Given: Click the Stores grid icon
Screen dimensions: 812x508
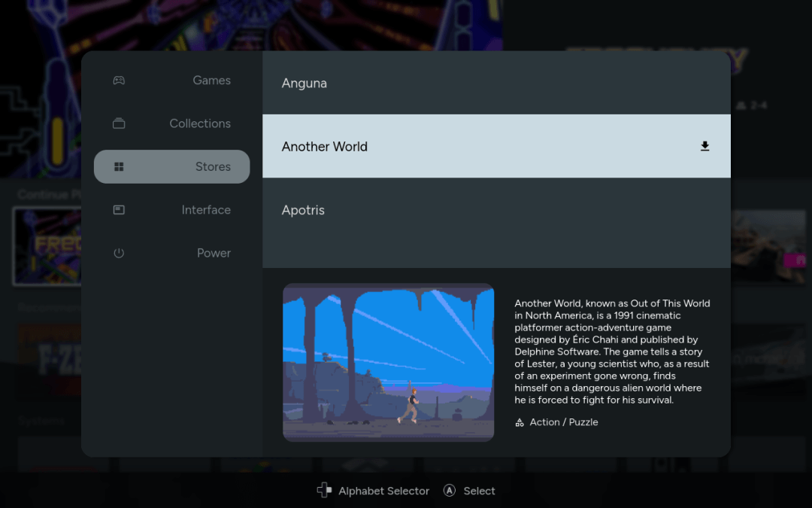Looking at the screenshot, I should click(119, 166).
